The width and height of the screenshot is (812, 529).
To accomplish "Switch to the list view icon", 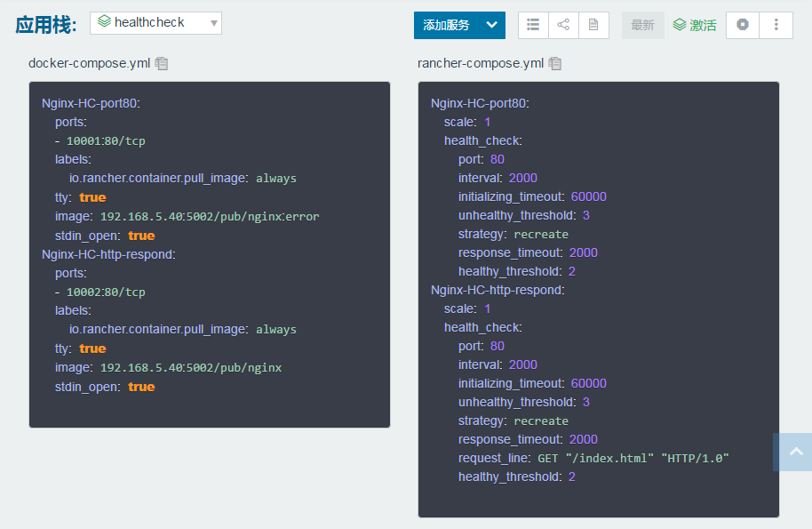I will pos(533,25).
